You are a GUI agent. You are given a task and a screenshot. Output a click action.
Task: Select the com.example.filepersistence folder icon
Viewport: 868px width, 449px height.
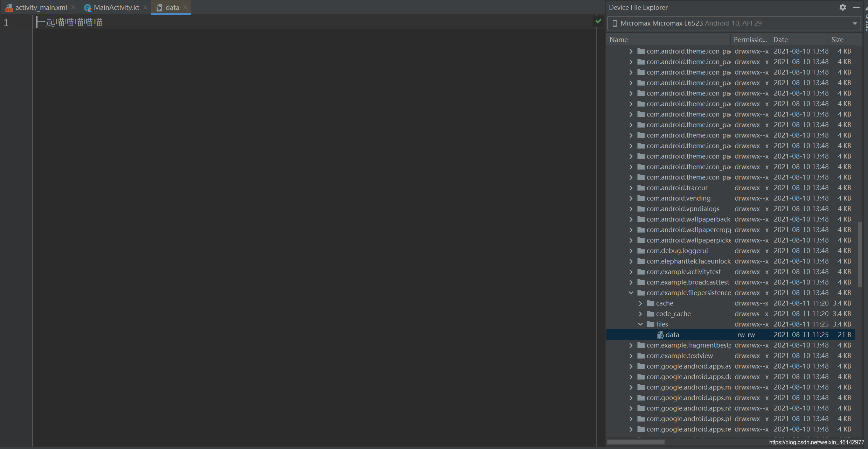(641, 293)
